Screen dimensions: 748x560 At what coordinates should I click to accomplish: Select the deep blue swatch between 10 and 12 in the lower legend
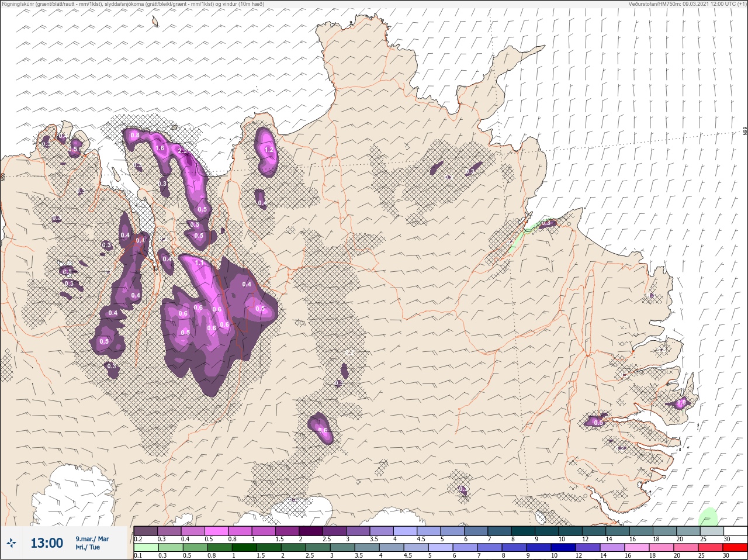[563, 548]
